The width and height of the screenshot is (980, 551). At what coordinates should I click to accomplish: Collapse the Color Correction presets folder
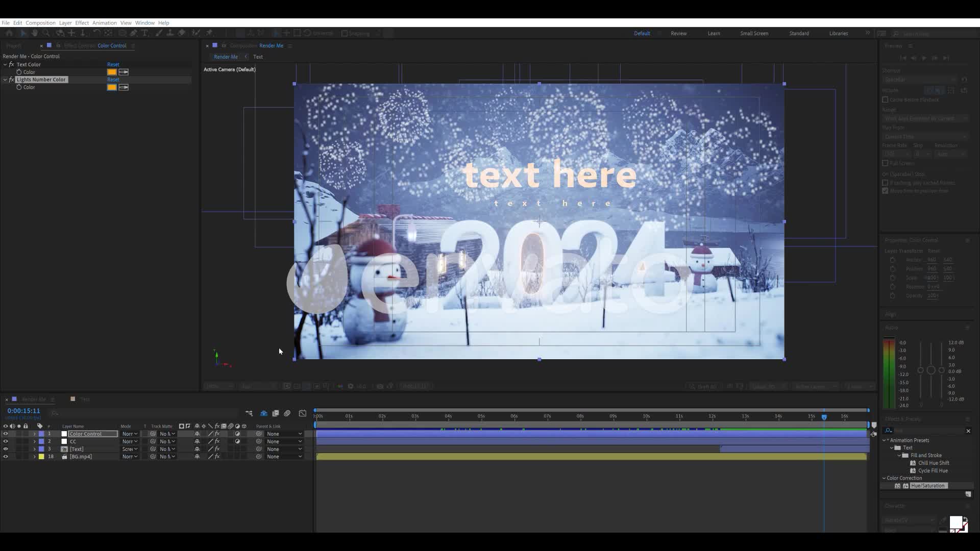(884, 479)
